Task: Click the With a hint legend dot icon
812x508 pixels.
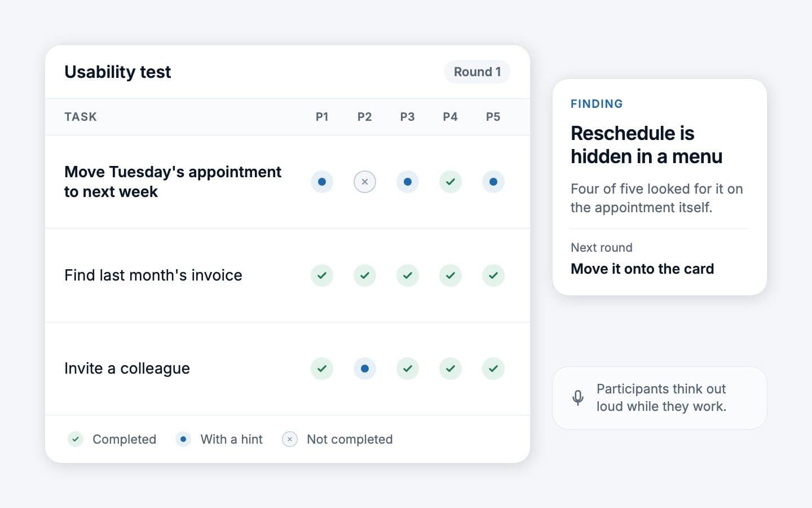Action: click(x=183, y=439)
